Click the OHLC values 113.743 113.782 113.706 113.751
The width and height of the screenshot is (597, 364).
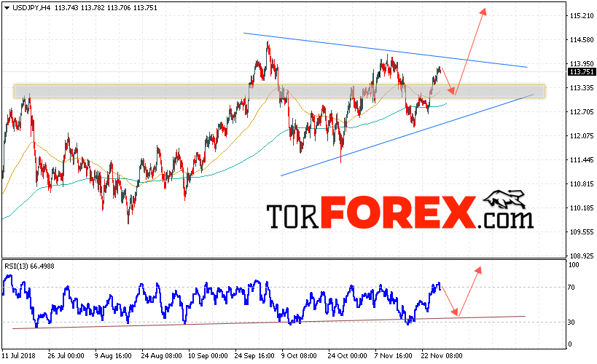[x=106, y=7]
